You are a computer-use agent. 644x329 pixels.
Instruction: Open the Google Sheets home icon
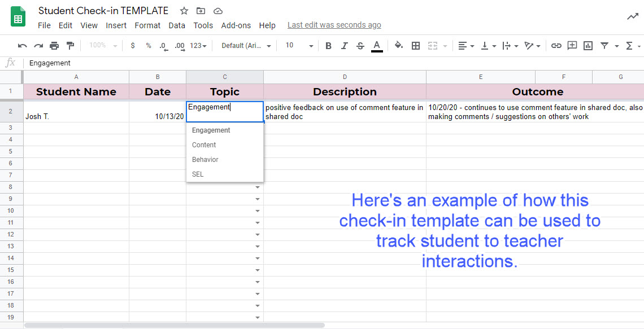point(18,17)
